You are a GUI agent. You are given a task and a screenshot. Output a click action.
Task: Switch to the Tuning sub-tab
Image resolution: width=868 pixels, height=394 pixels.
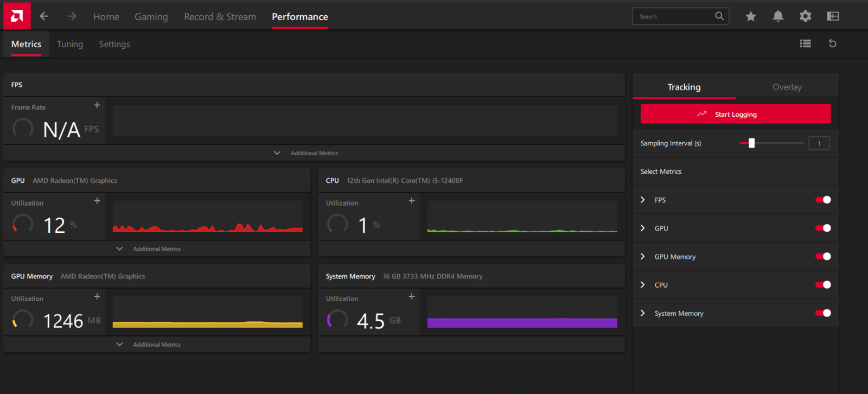[70, 44]
